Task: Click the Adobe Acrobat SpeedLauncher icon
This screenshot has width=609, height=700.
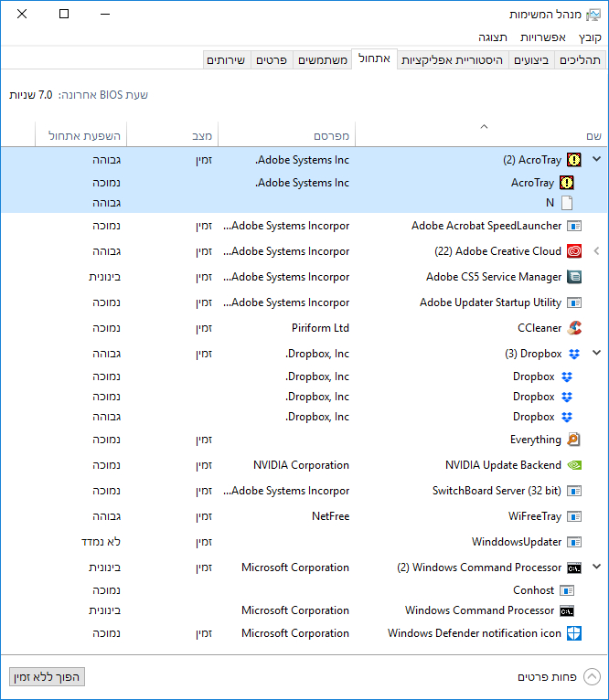Action: click(574, 226)
